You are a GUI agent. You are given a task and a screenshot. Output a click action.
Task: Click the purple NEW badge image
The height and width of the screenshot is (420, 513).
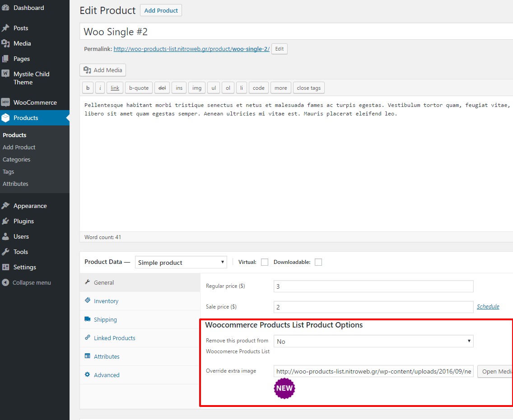click(x=284, y=388)
